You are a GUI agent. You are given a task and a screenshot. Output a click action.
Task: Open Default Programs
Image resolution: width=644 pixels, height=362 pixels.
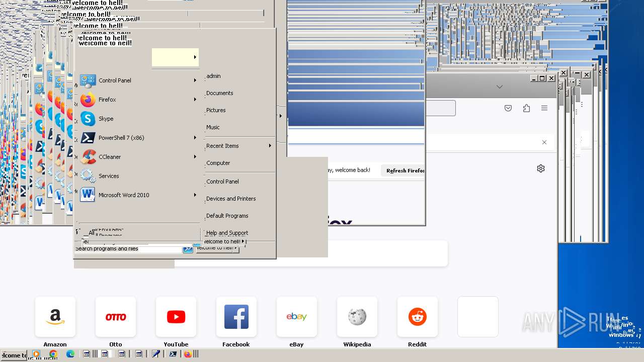pos(227,216)
